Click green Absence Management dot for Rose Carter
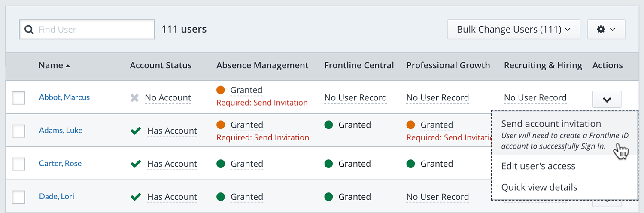This screenshot has width=644, height=213. pyautogui.click(x=221, y=164)
